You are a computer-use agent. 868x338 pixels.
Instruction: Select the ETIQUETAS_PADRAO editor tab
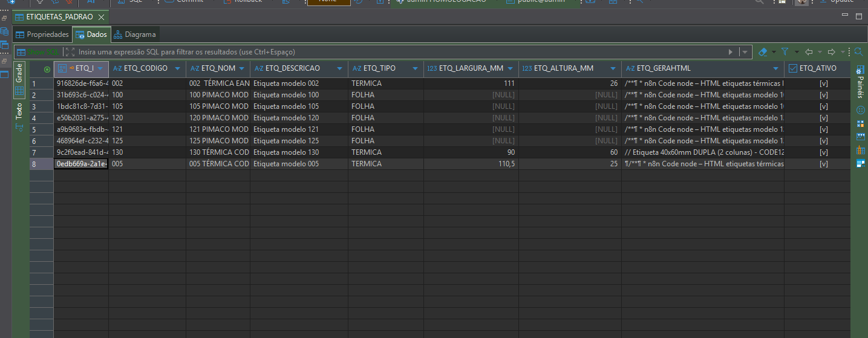click(59, 17)
